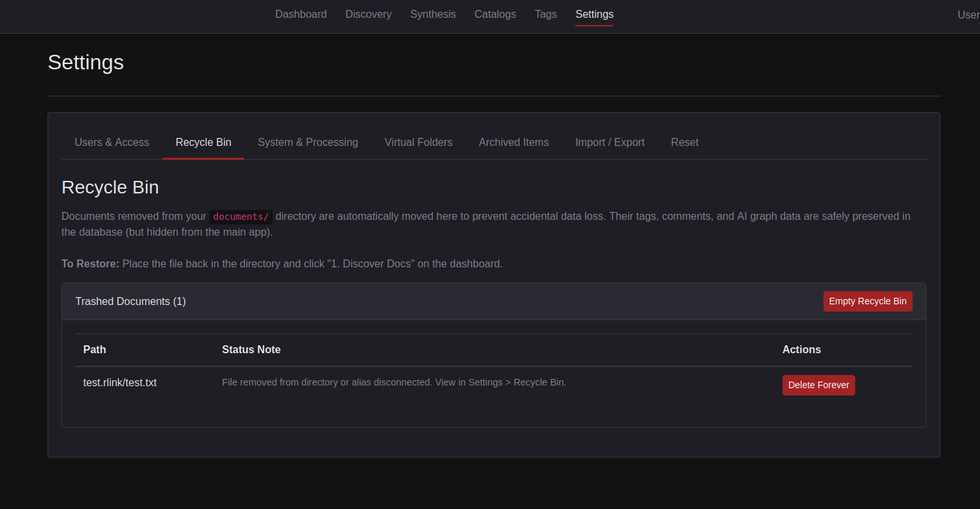
Task: Navigate to the Catalogs page
Action: coord(495,15)
